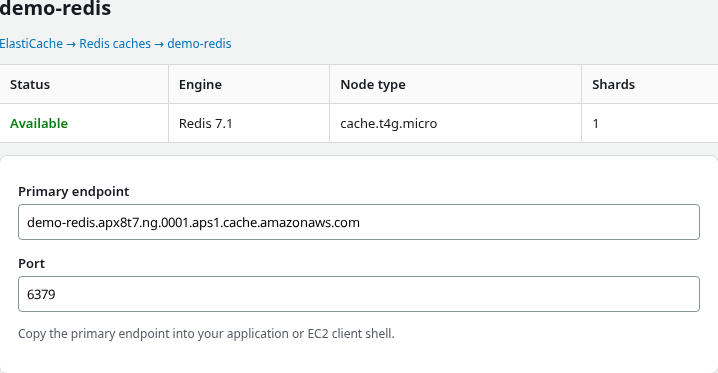Select the Node type column header
The image size is (718, 373).
456,84
